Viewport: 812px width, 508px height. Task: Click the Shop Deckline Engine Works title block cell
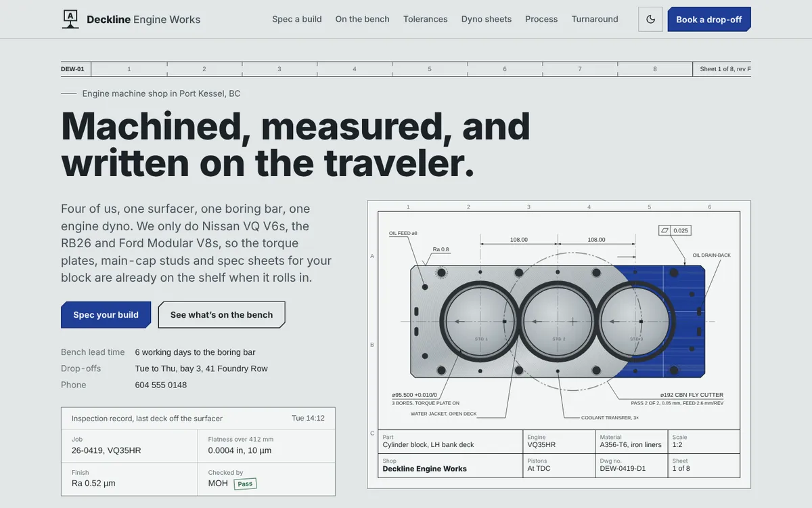450,465
